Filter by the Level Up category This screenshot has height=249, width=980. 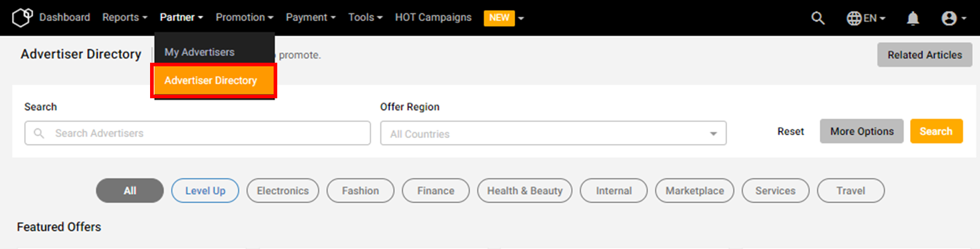pyautogui.click(x=206, y=191)
